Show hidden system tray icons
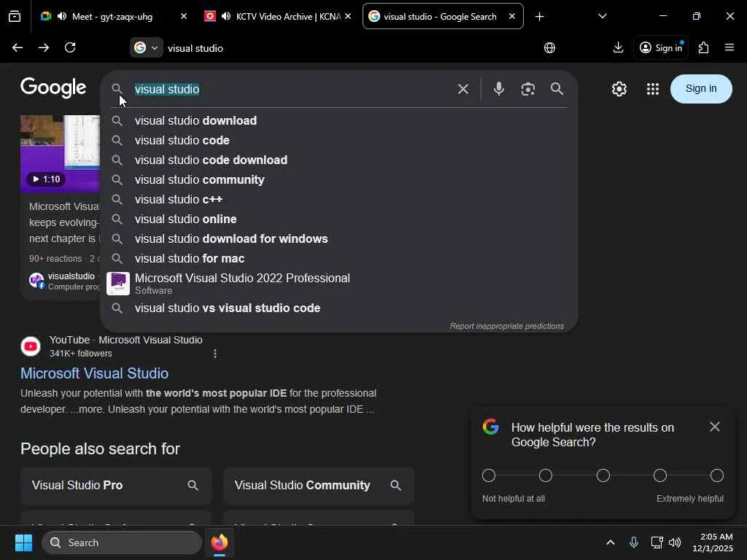 coord(611,542)
